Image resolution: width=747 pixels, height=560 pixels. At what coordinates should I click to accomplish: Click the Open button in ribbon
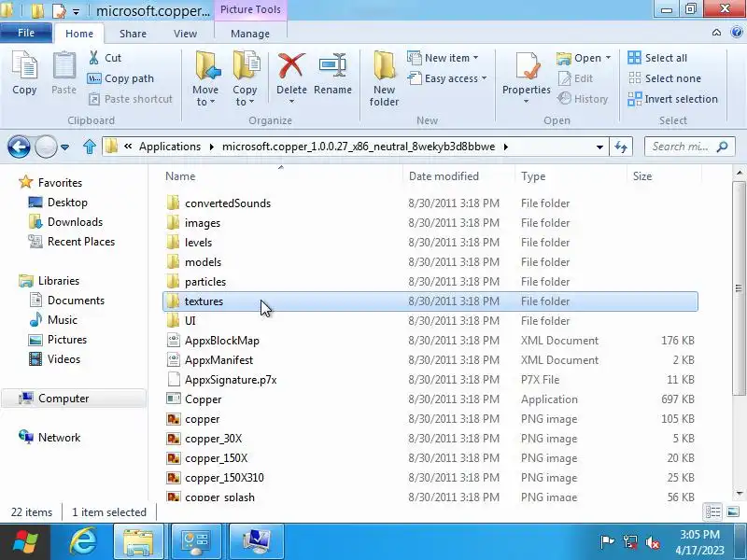[x=578, y=58]
